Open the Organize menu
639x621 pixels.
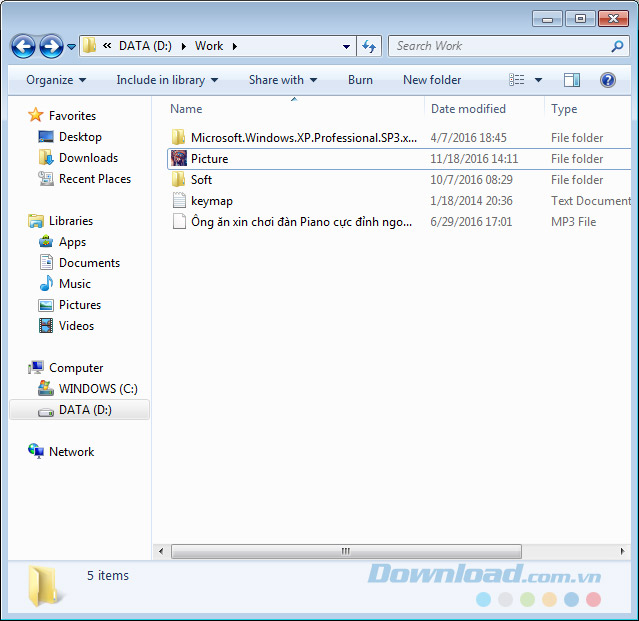56,80
